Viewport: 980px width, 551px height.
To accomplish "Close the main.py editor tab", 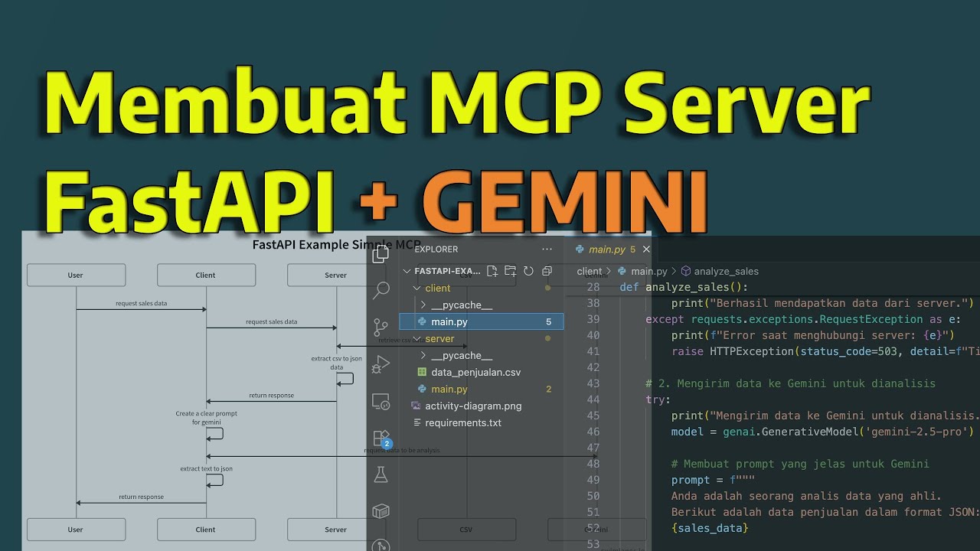I will [646, 249].
